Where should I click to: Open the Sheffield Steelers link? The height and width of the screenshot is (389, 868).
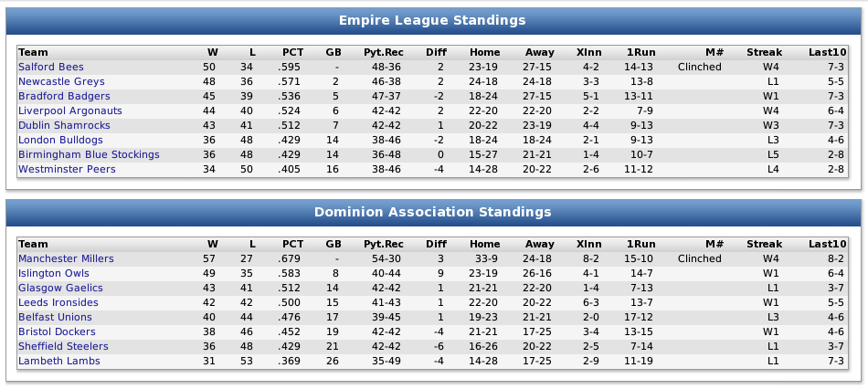click(63, 347)
